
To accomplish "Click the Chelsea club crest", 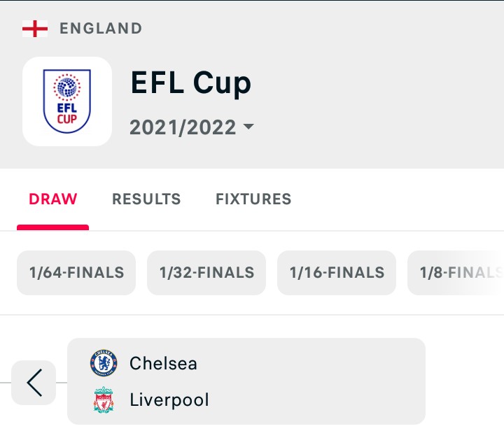I will click(x=104, y=363).
